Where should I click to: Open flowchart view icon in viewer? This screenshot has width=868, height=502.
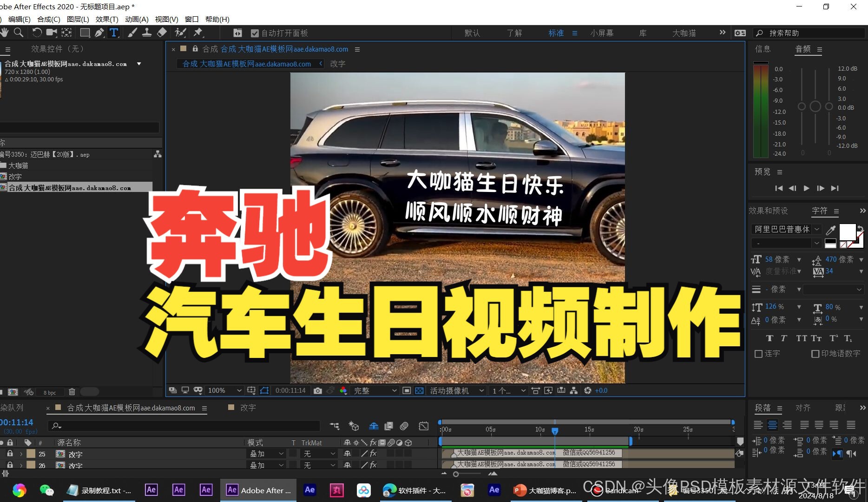(x=574, y=390)
